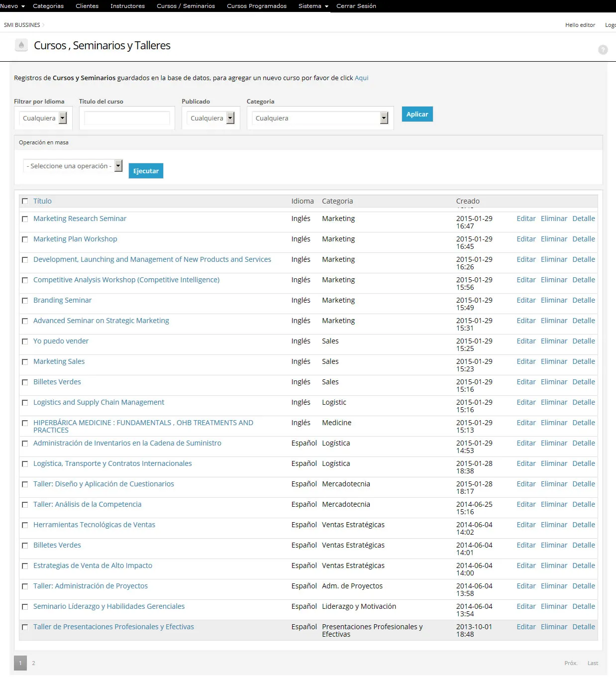Tick Taller: Administración de Proyectos checkbox

[25, 586]
